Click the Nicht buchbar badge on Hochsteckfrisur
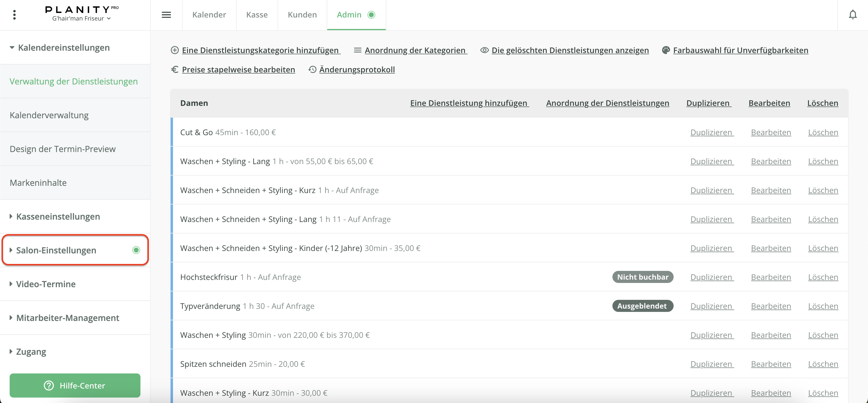The image size is (868, 403). (x=642, y=277)
